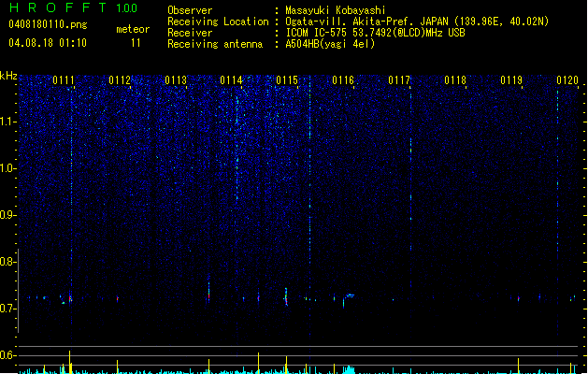Click the 0115 time marker

tap(287, 80)
